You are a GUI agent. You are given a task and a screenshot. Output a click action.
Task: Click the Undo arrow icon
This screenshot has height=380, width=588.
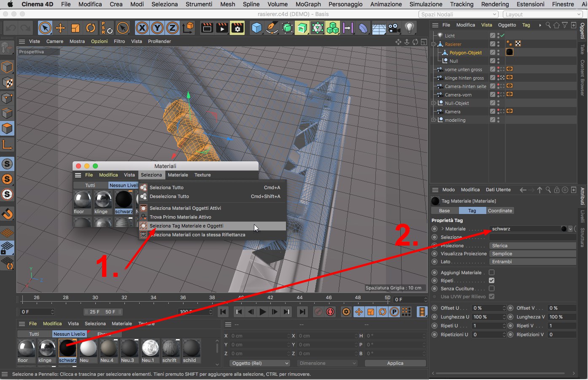pos(11,28)
